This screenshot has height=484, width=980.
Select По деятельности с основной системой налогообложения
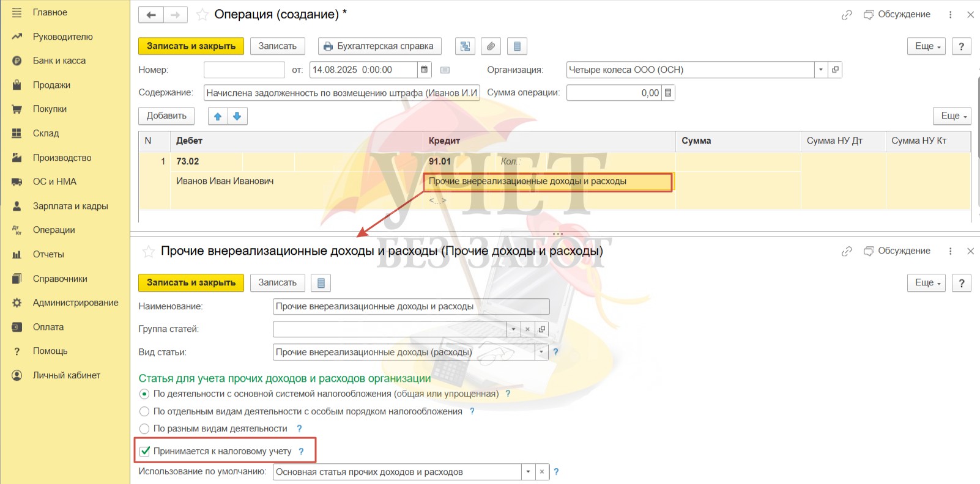tap(144, 394)
